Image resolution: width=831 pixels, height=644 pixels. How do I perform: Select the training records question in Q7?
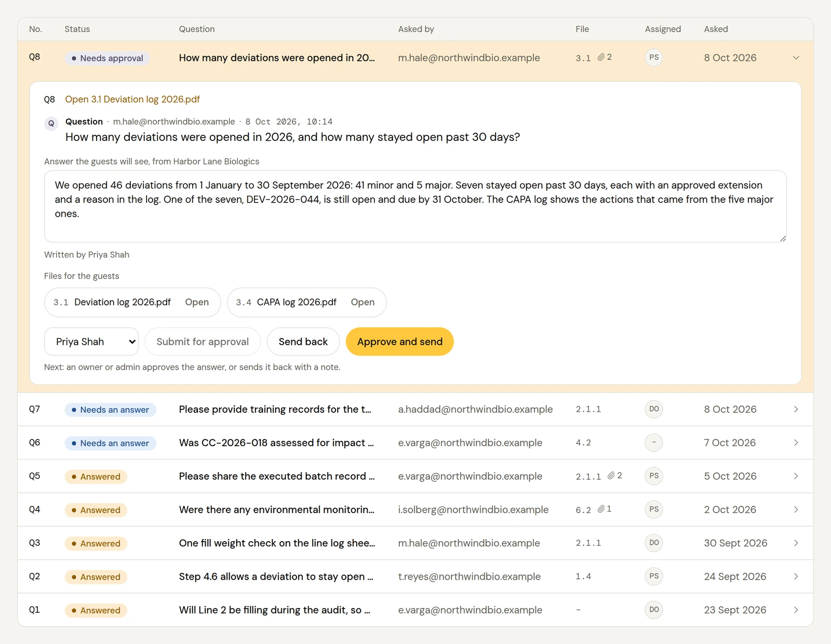point(275,409)
